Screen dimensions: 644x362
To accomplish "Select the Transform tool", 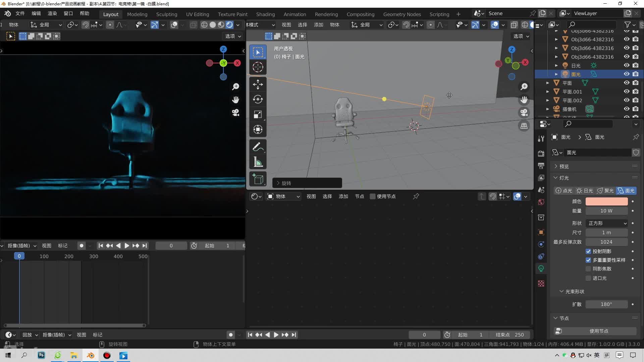I will (x=258, y=129).
